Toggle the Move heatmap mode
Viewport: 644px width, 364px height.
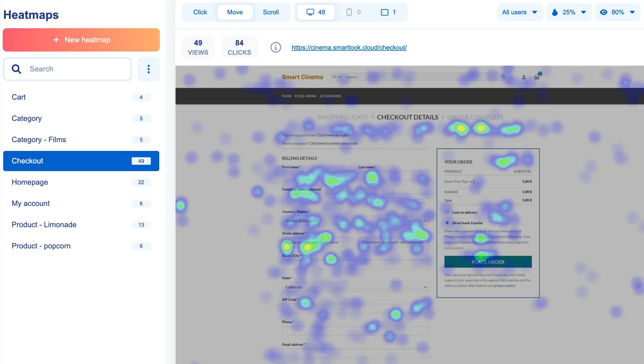tap(235, 12)
